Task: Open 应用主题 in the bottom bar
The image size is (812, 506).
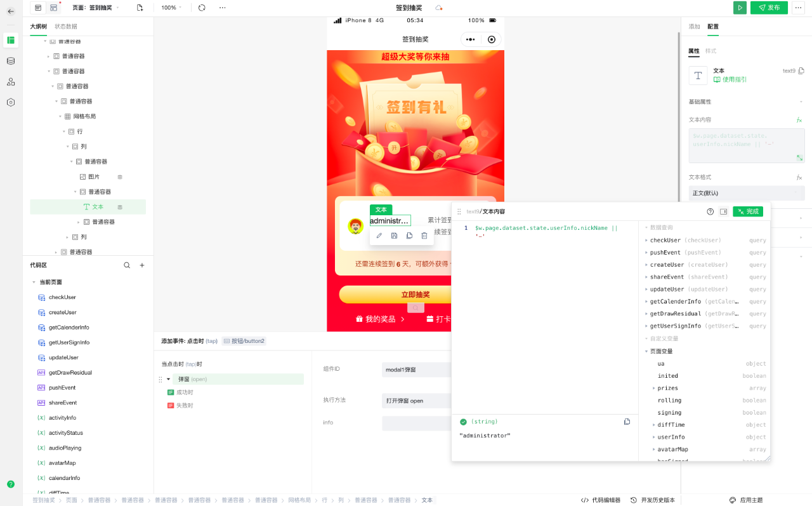Action: 747,500
